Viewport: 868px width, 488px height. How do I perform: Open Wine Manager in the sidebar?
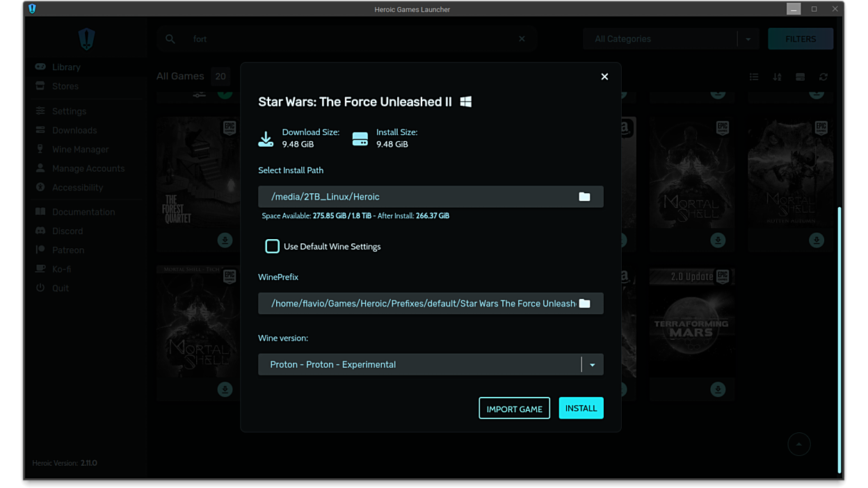[80, 149]
